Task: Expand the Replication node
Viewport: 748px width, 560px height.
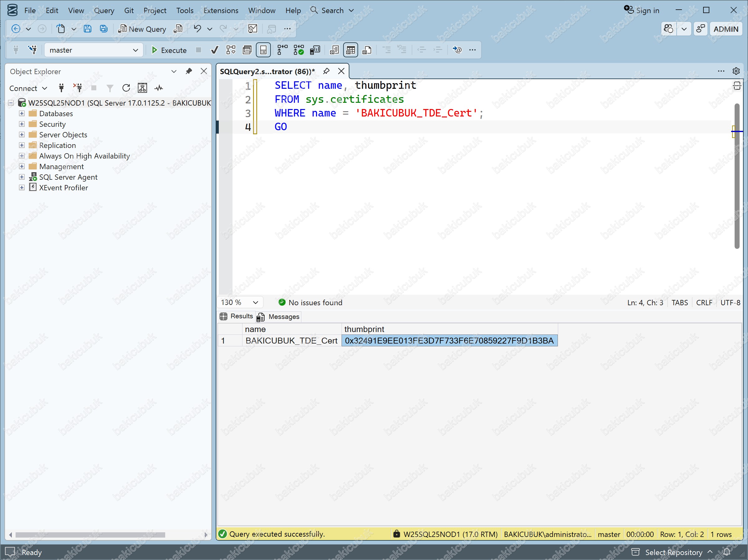Action: pos(22,145)
